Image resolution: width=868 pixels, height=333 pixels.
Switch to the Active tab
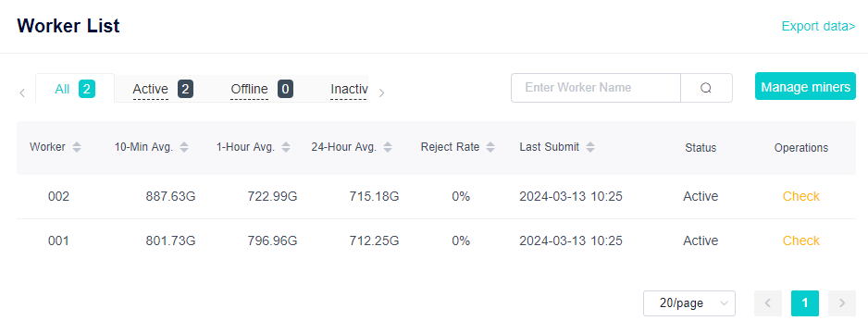pos(163,89)
